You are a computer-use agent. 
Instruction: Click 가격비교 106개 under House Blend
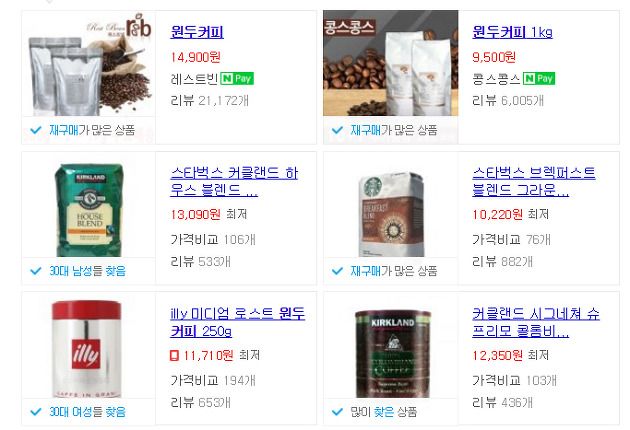(x=213, y=240)
